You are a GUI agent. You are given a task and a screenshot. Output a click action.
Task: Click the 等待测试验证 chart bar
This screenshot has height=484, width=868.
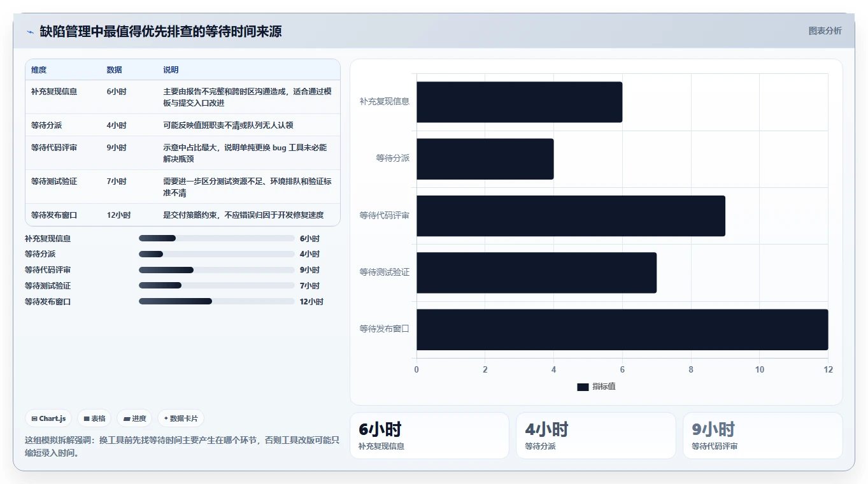click(536, 273)
